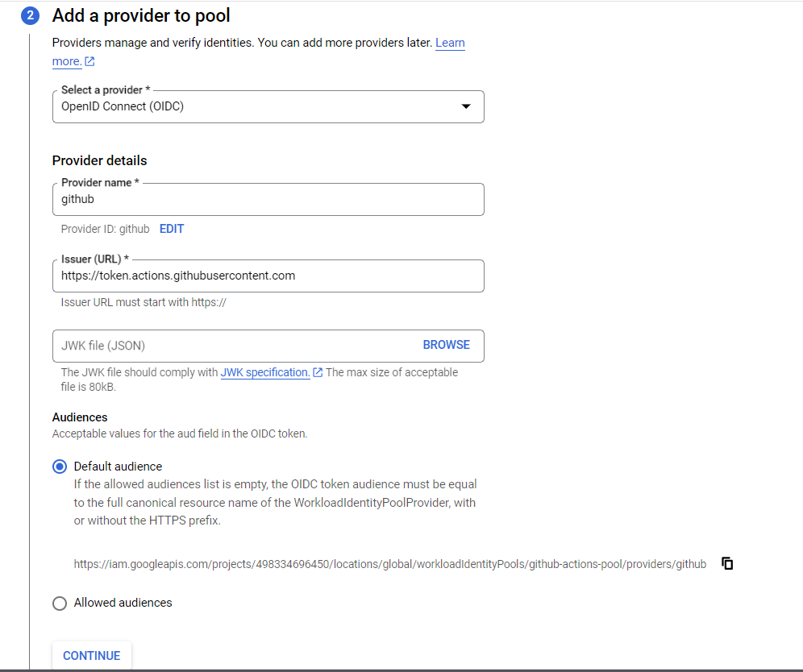Select the Default audience radio button
The image size is (803, 672).
(60, 466)
